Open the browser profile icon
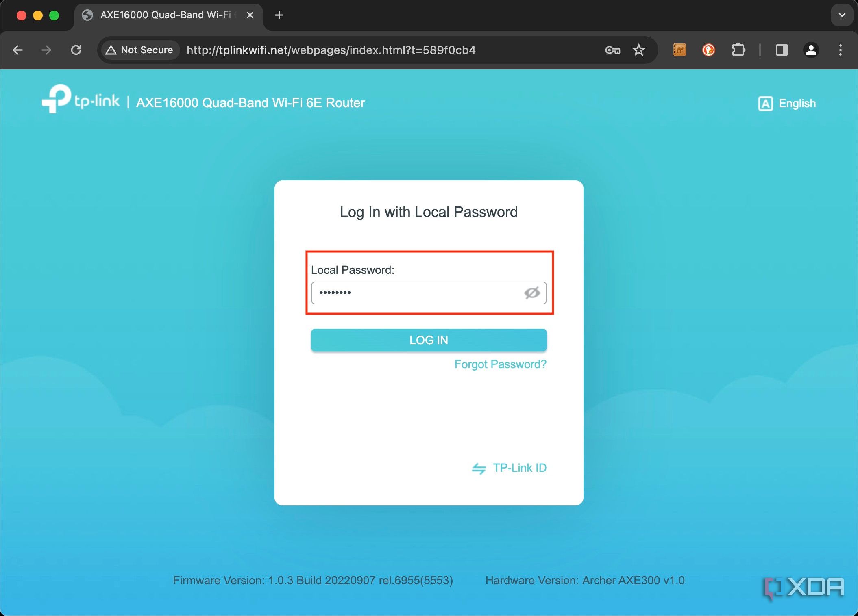The width and height of the screenshot is (858, 616). [x=811, y=50]
